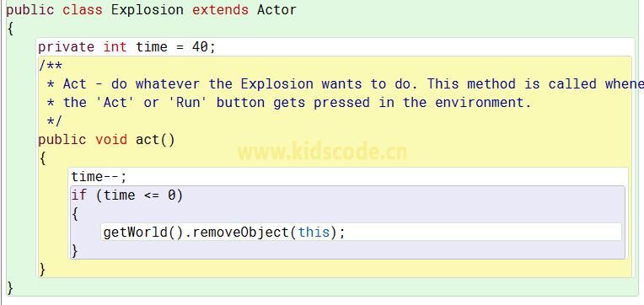The height and width of the screenshot is (305, 644).
Task: Click the if block closing brace
Action: 74,251
